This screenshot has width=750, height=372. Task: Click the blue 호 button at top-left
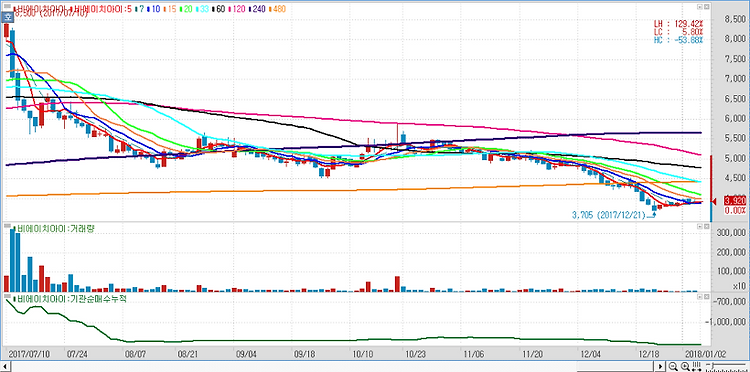(7, 17)
